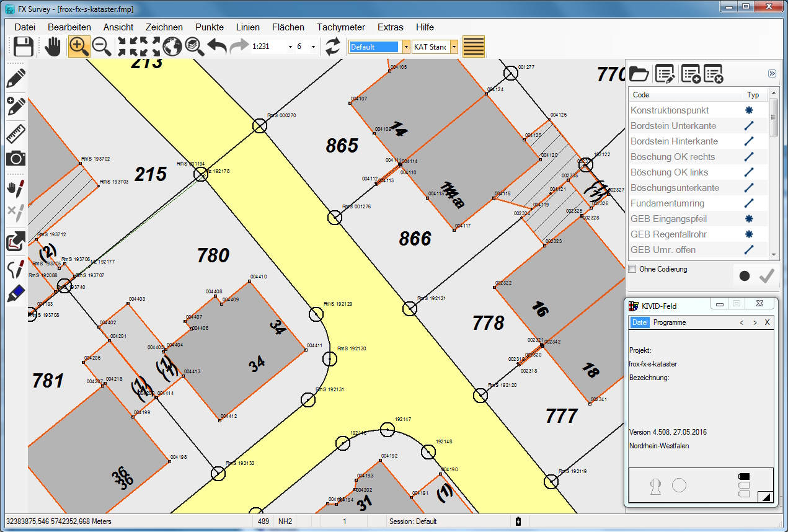Click the Zoom out magnifier icon
Screen dimensions: 788x532
(102, 47)
